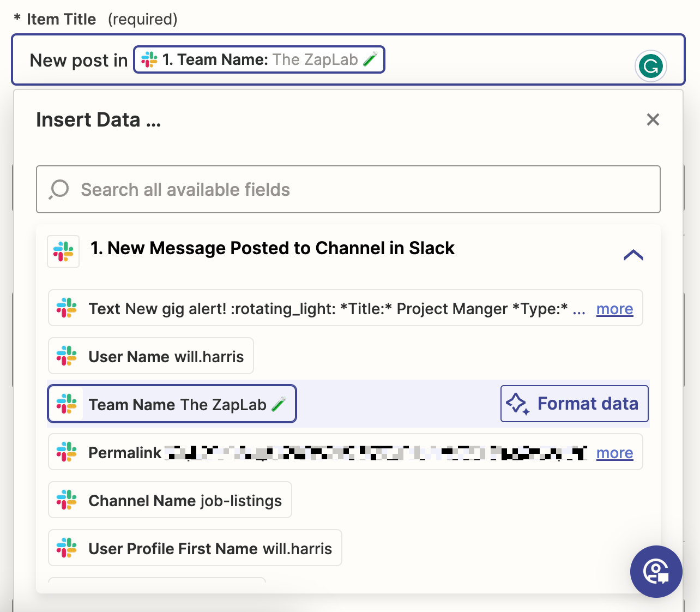Click the Slack icon in Team Name pill
700x612 pixels.
[149, 59]
